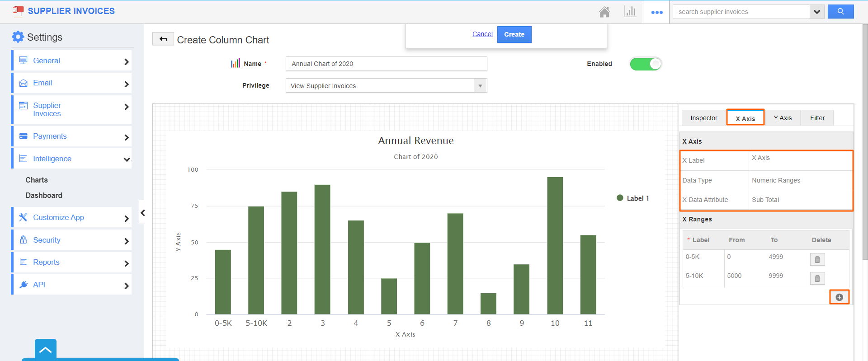Image resolution: width=868 pixels, height=361 pixels.
Task: Click the Email envelope icon in the sidebar
Action: click(x=23, y=83)
